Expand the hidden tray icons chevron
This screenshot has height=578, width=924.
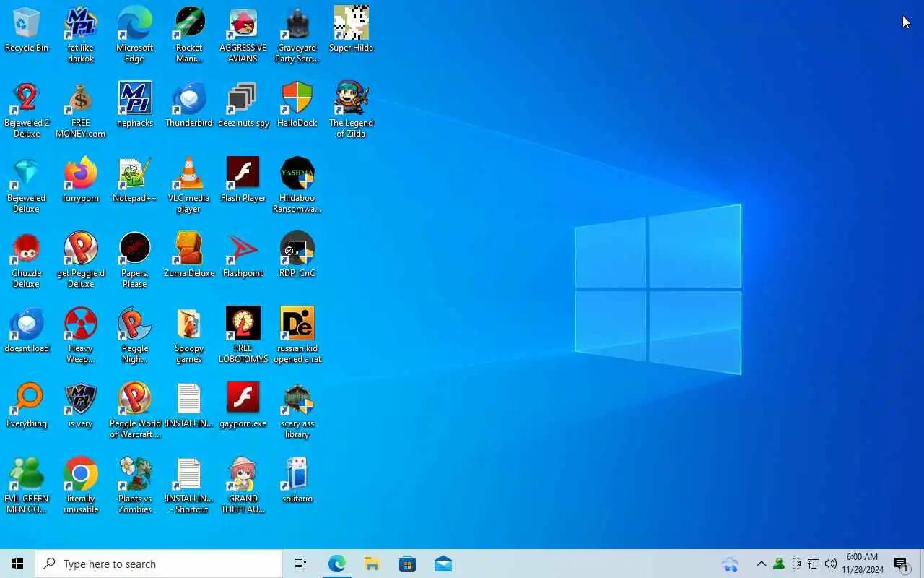(x=761, y=564)
